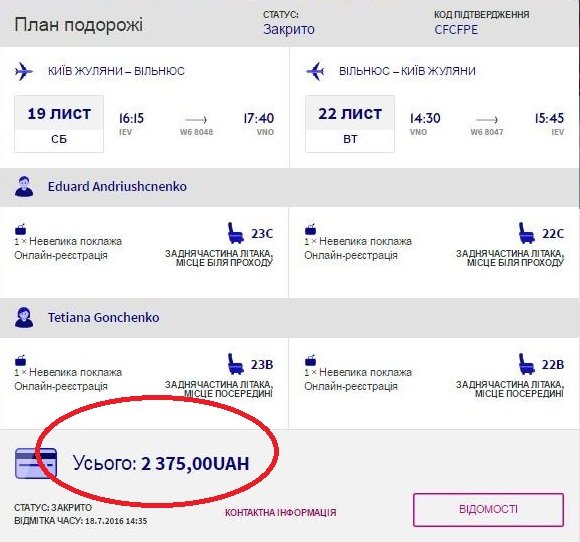Click passenger name Eduard Andriushcnenko
Viewport: 580px width, 542px height.
[x=117, y=186]
